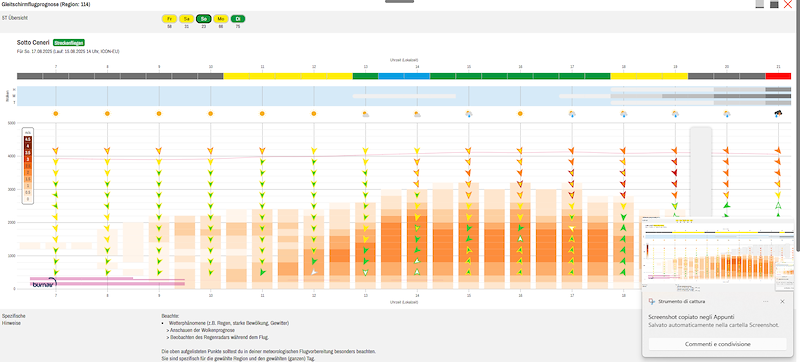
Task: Click the sunny weather icon at 12 o'clock
Action: [x=314, y=114]
